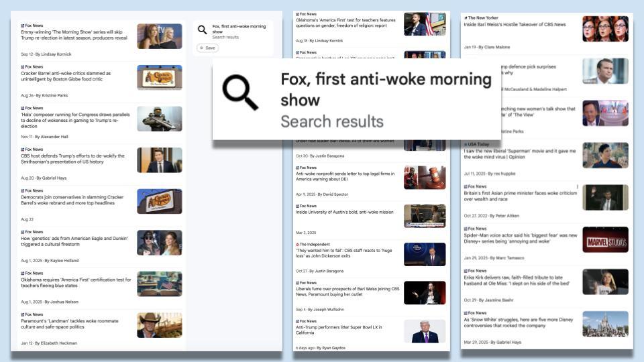Open the 'Inside Bari Weiss's Hostile Takeover' article

[515, 25]
